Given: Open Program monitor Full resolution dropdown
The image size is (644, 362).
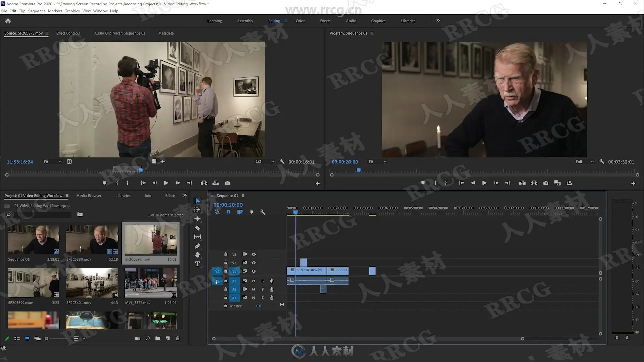Looking at the screenshot, I should (x=584, y=162).
